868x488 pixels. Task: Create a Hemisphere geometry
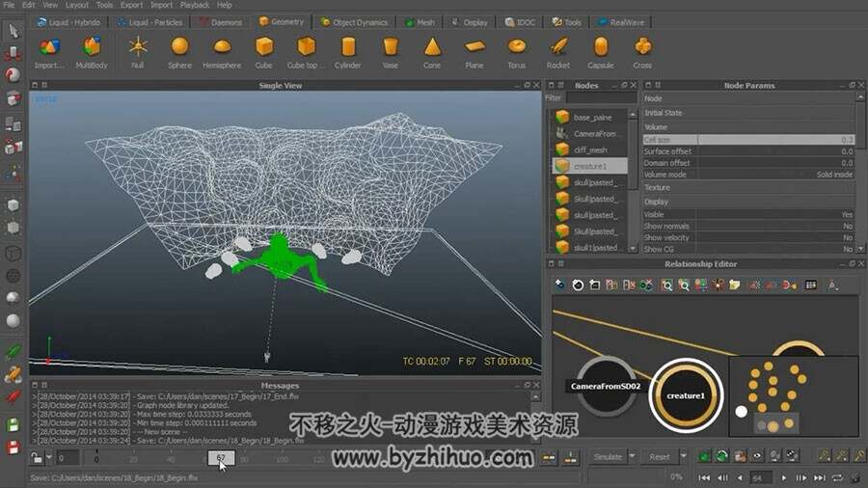point(222,47)
